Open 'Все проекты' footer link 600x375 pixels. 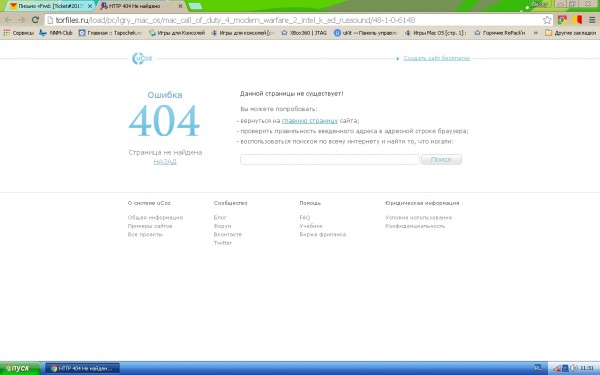145,235
